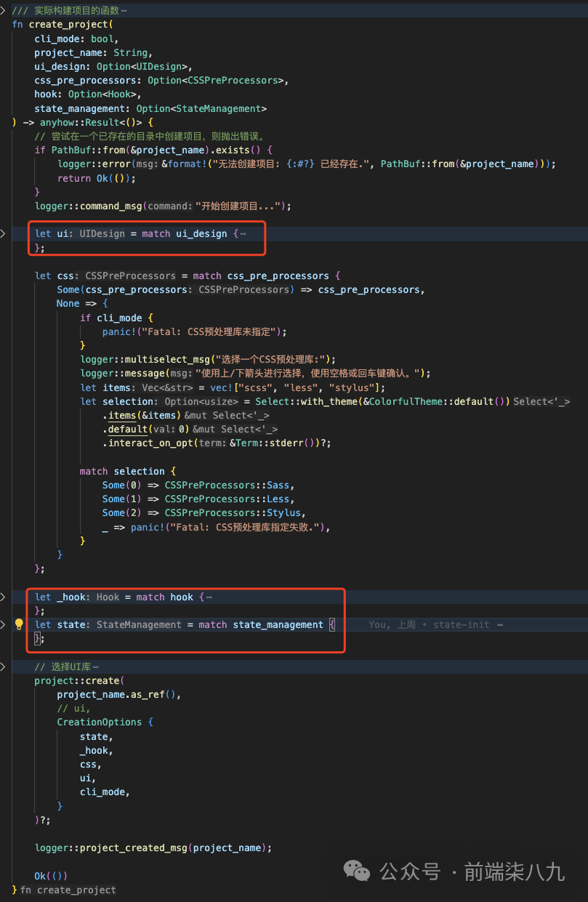Screen dimensions: 588x902
Task: Click the 'logger::message' call
Action: 122,373
